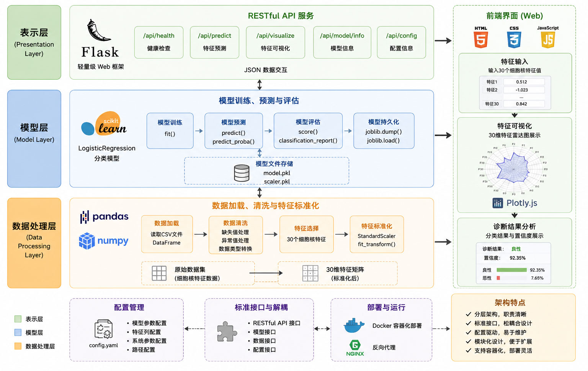Click the raw dataset table grid icon
Image resolution: width=588 pixels, height=371 pixels.
tap(159, 273)
